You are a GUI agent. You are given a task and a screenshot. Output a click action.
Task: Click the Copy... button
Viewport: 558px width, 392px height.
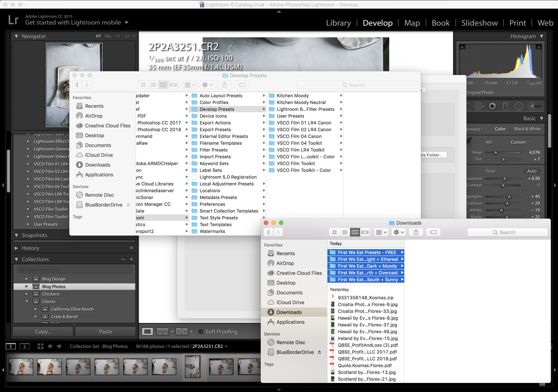coord(43,332)
